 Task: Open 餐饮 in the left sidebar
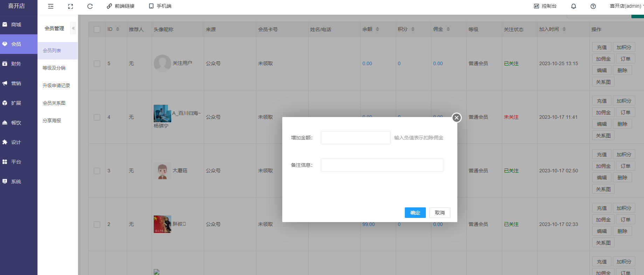pos(19,123)
